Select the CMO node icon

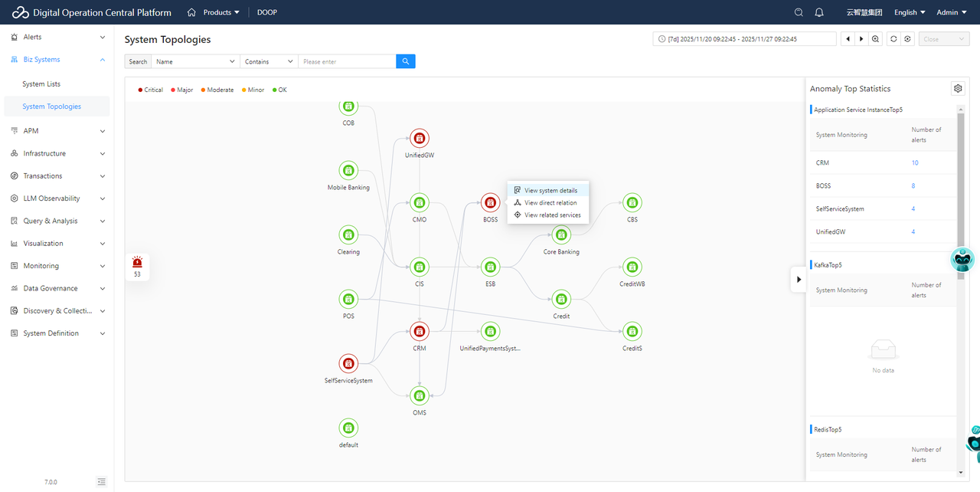pyautogui.click(x=419, y=203)
